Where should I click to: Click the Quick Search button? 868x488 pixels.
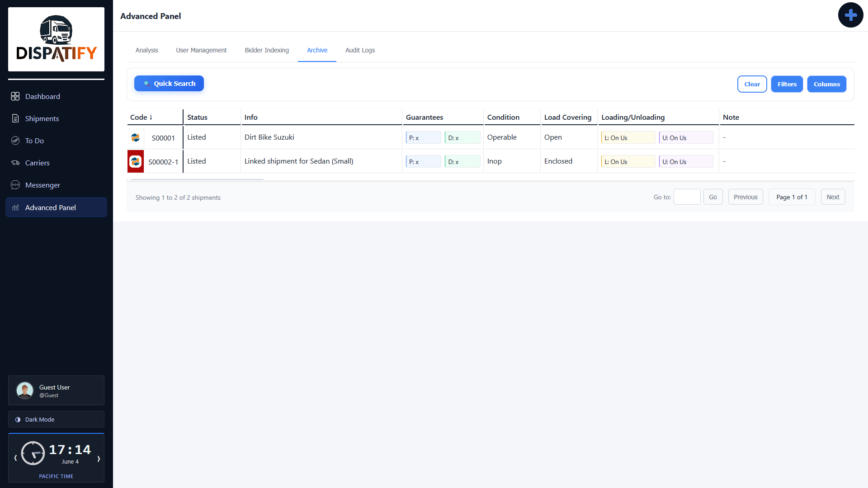coord(169,84)
